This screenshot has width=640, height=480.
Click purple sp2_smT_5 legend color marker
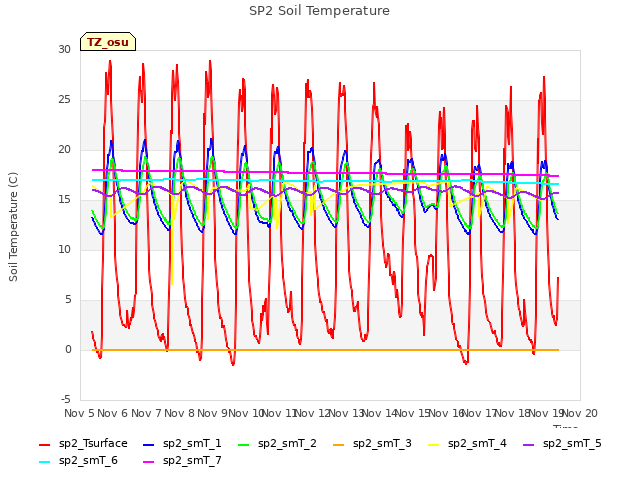click(x=529, y=444)
